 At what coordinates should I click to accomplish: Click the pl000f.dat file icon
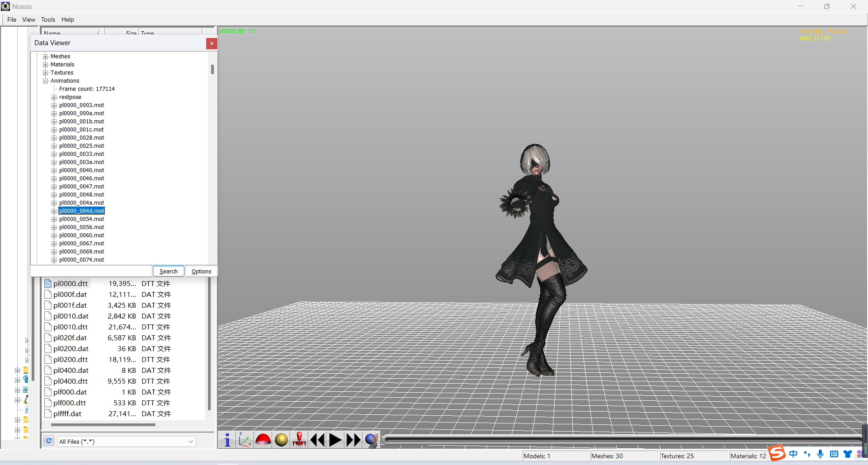click(x=48, y=295)
